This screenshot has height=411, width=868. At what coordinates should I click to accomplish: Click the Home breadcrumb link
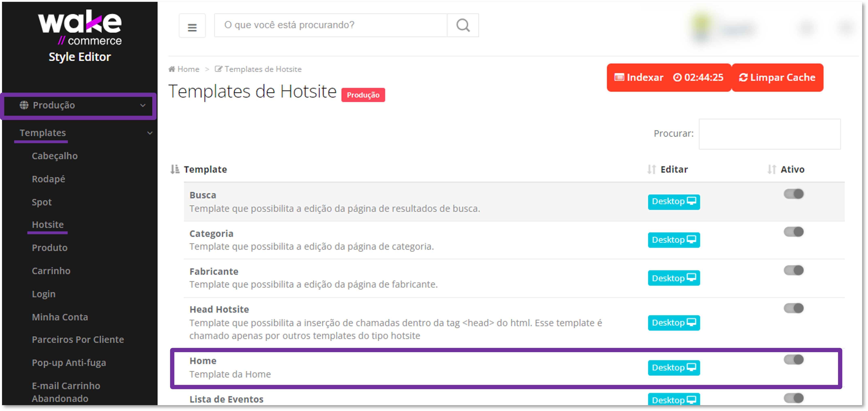coord(188,69)
